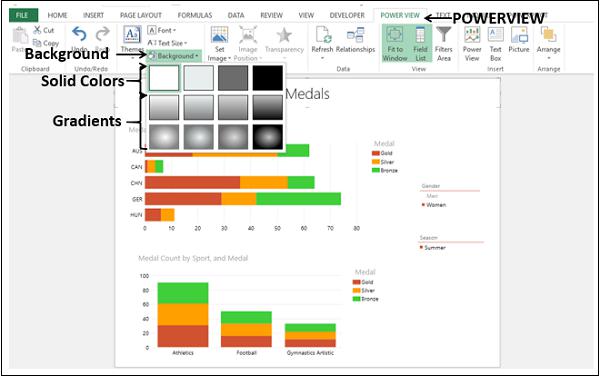The height and width of the screenshot is (376, 600).
Task: Expand the Text Size dropdown
Action: point(167,43)
